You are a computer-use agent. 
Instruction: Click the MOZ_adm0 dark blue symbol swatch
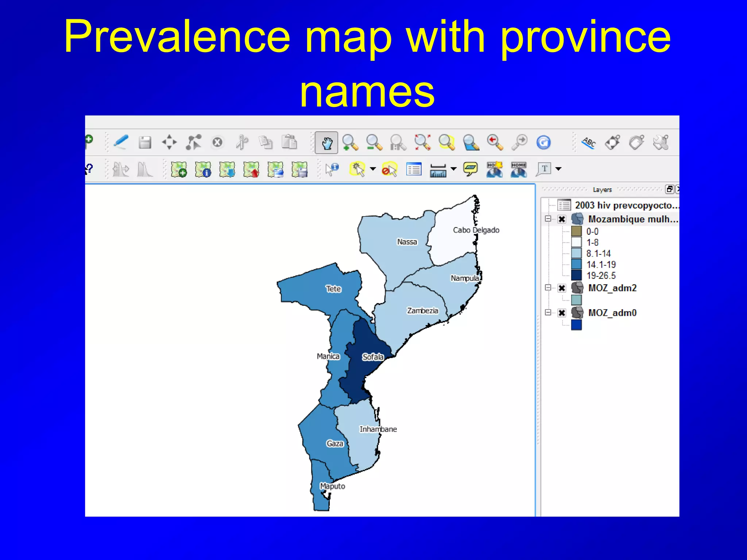coord(576,324)
